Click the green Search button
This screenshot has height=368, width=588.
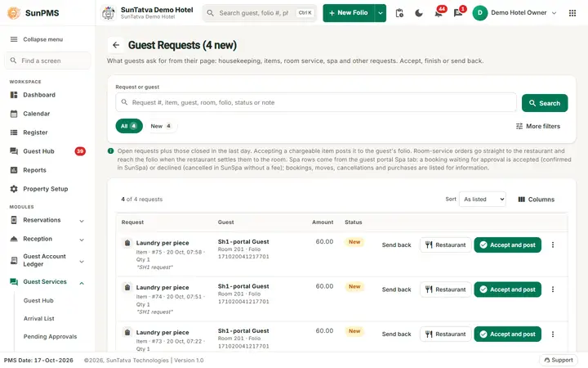click(545, 103)
